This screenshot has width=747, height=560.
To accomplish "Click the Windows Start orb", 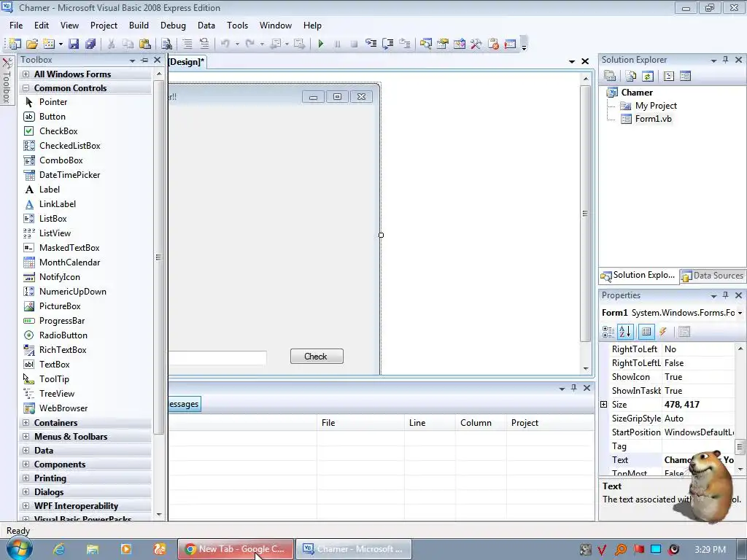I will [18, 548].
